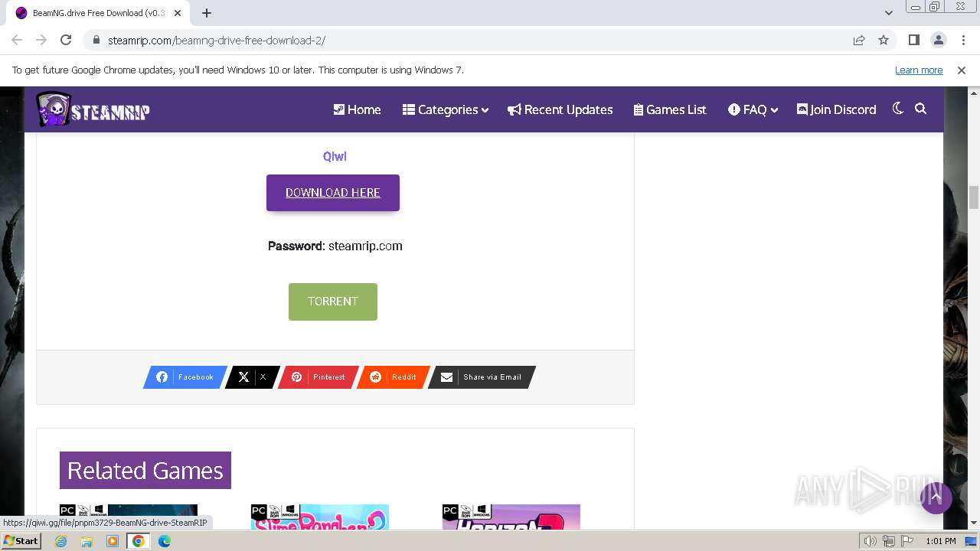Open the Games List page

point(670,109)
